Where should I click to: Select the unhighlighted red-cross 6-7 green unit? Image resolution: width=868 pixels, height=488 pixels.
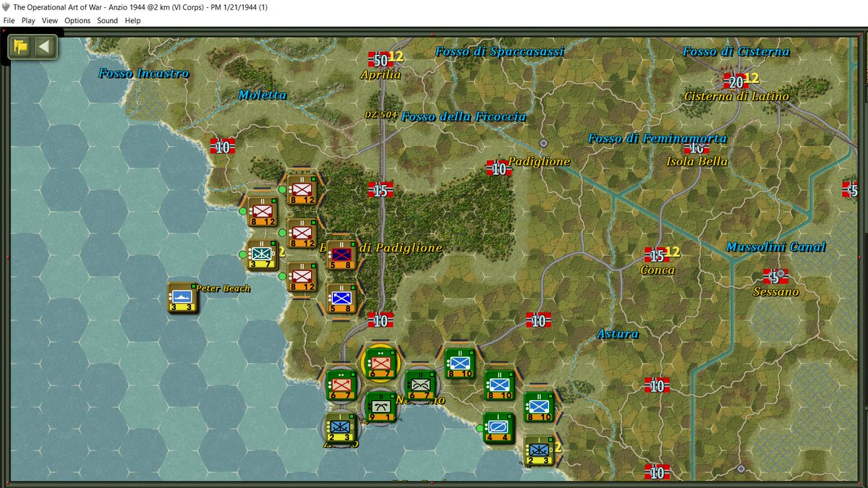[341, 384]
